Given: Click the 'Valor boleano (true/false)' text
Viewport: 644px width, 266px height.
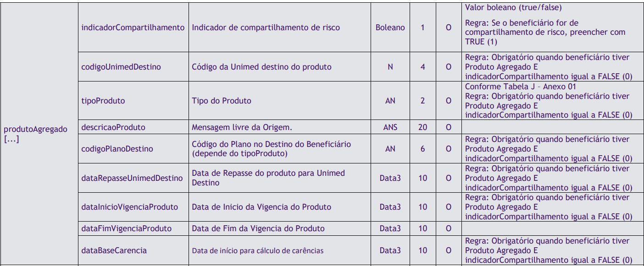Looking at the screenshot, I should tap(513, 7).
